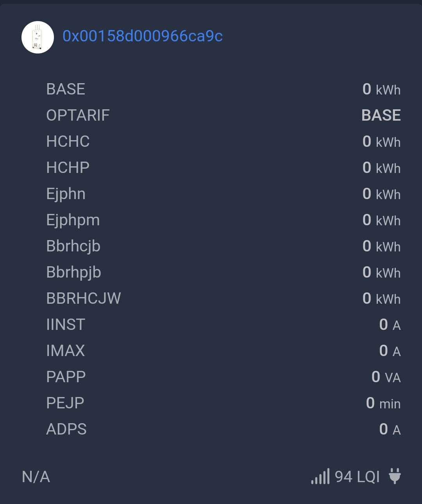
Task: Click the signal strength bars icon
Action: pos(320,476)
